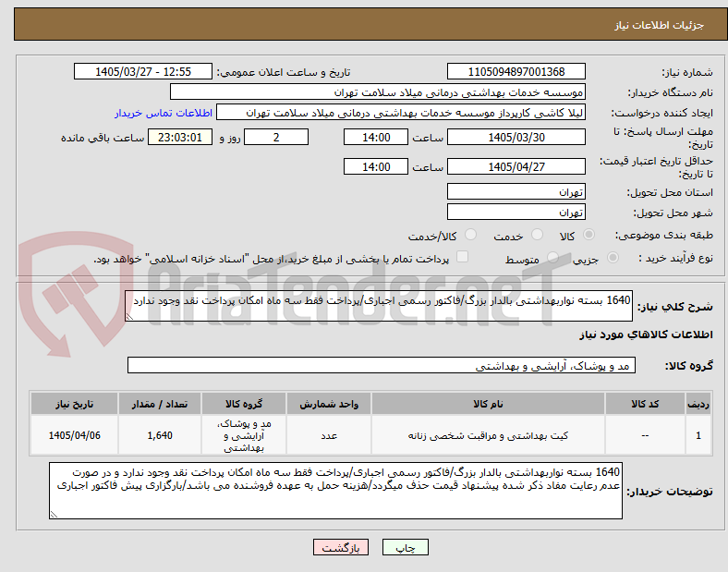This screenshot has width=728, height=572.
Task: Click the تعداد / مقدار column header
Action: click(x=160, y=404)
